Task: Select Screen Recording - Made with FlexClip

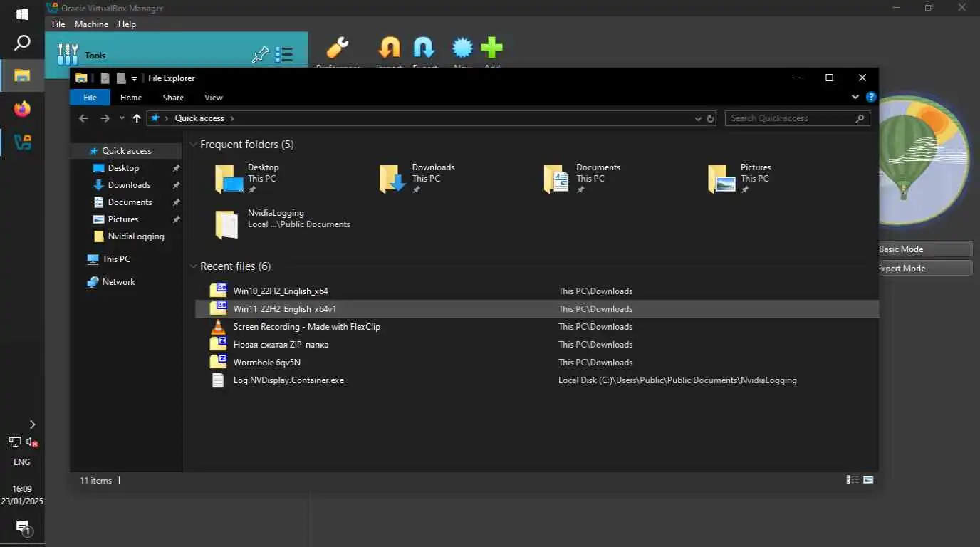Action: 537,327
